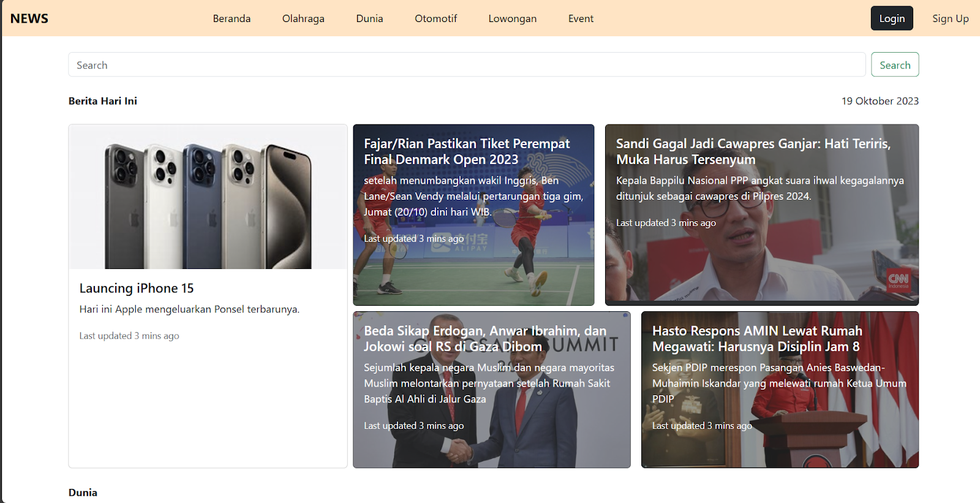Click the date 19 Oktober 2023
The height and width of the screenshot is (503, 980).
click(x=880, y=101)
